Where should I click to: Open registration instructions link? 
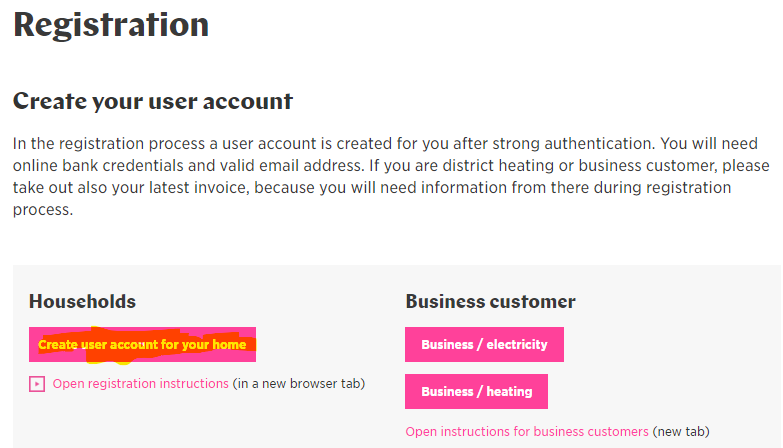tap(140, 384)
